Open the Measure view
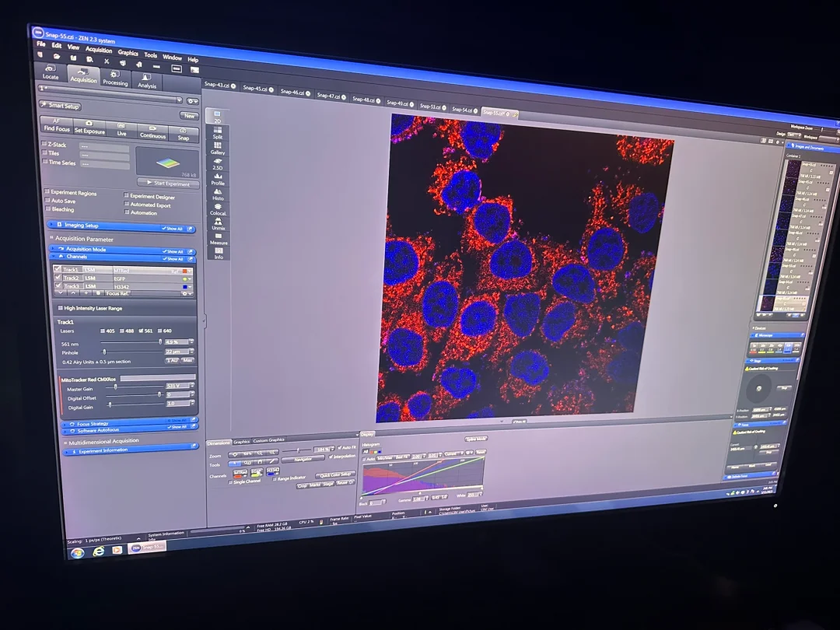 coord(219,239)
